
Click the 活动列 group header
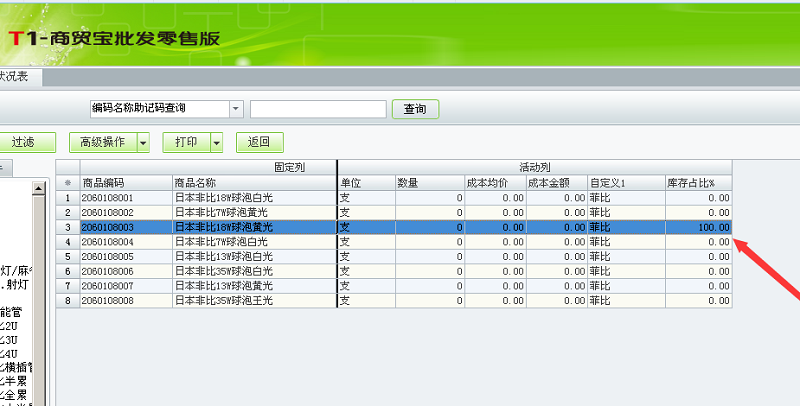[535, 167]
